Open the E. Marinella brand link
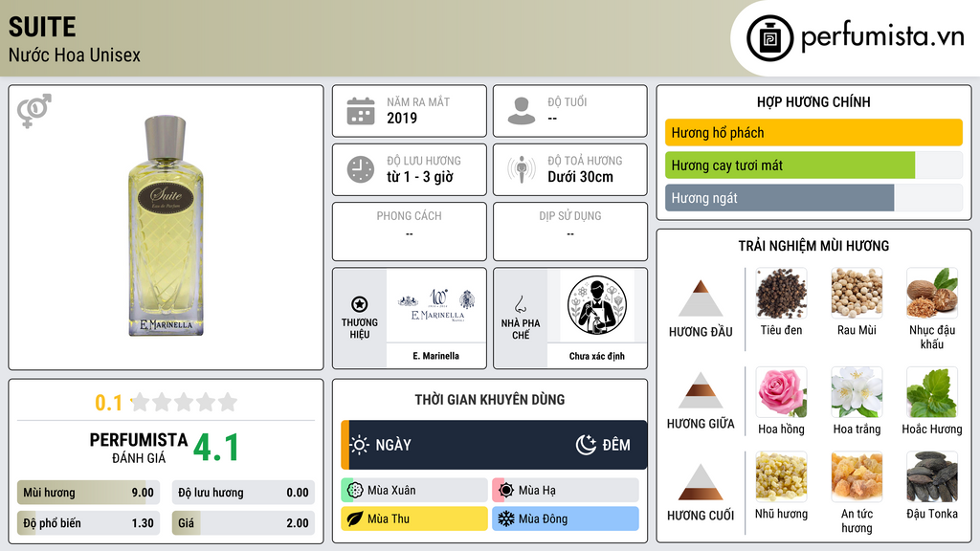980x551 pixels. [x=435, y=356]
